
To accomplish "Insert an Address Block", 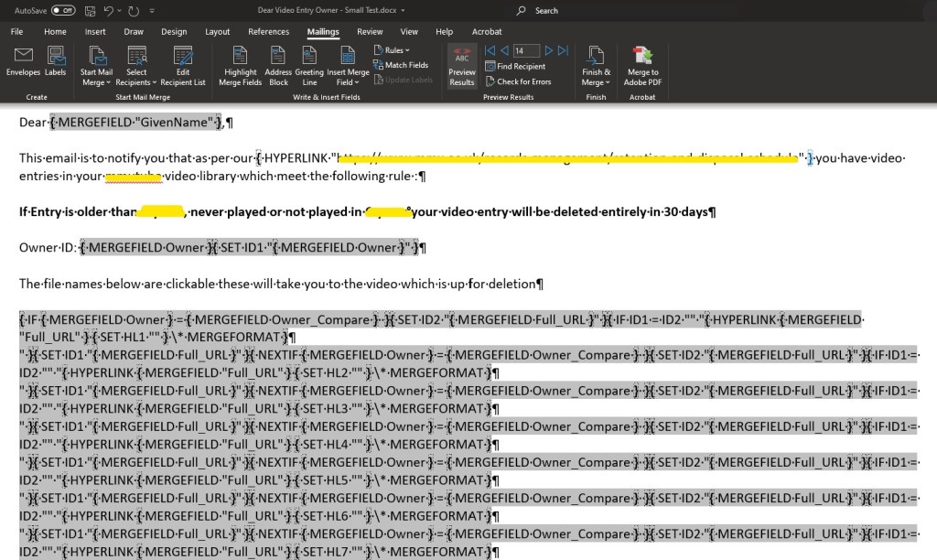I will coord(278,65).
